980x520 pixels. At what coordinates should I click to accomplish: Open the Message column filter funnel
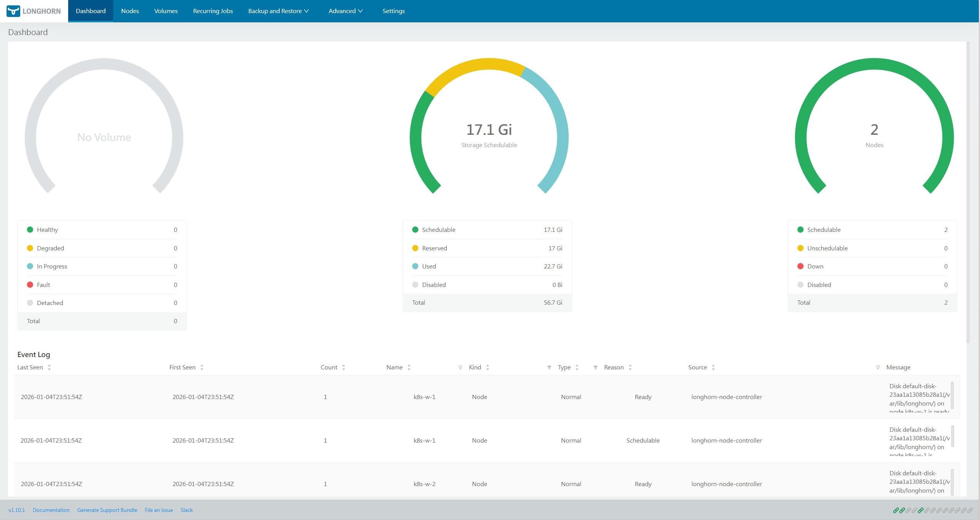[877, 367]
